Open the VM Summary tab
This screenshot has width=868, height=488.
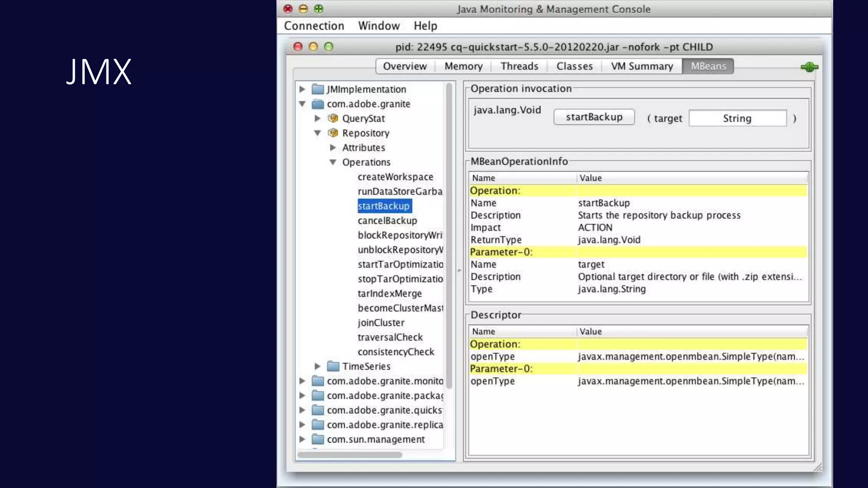[642, 66]
